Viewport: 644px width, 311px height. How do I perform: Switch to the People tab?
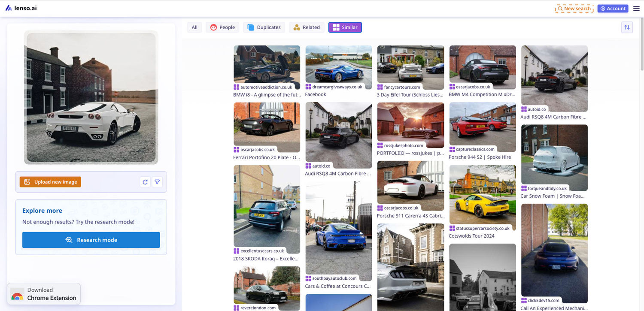click(x=222, y=27)
